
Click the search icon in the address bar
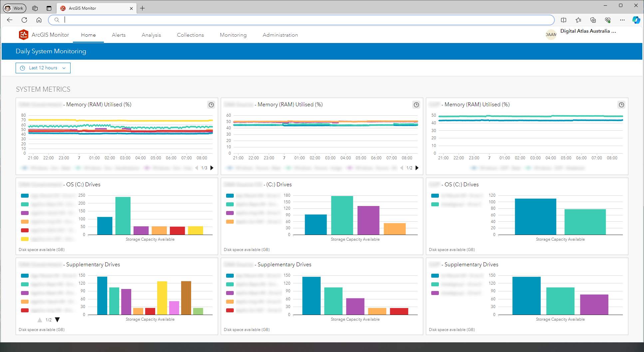pos(57,20)
